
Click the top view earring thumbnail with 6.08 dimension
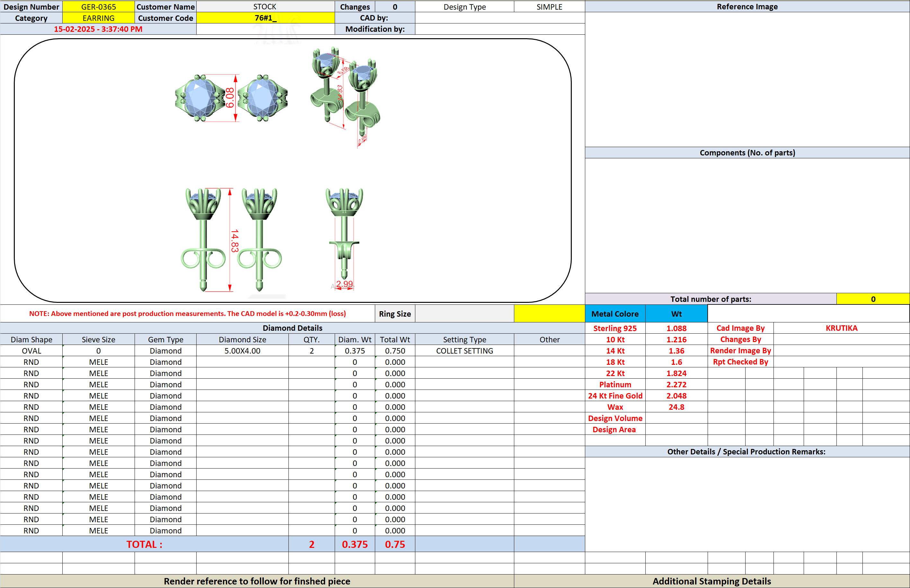point(231,98)
